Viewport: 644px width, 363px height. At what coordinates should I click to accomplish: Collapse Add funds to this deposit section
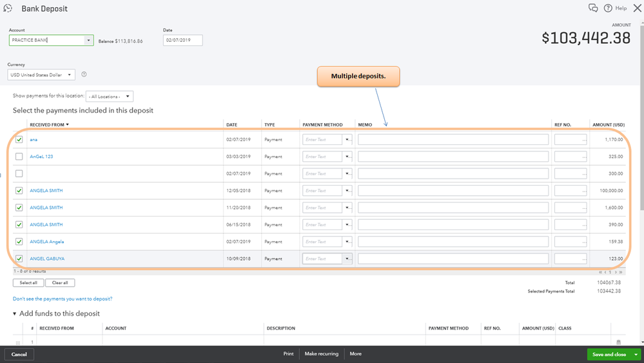[14, 314]
